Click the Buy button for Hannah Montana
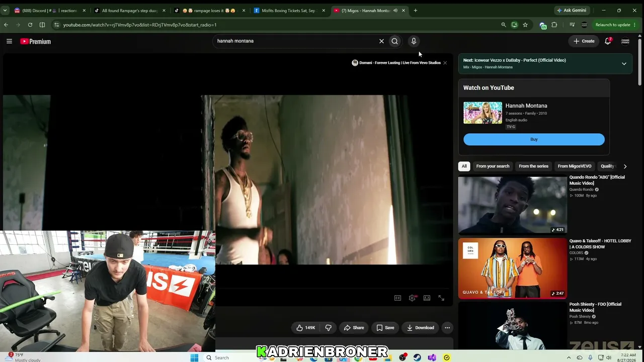The width and height of the screenshot is (644, 362). [x=534, y=139]
